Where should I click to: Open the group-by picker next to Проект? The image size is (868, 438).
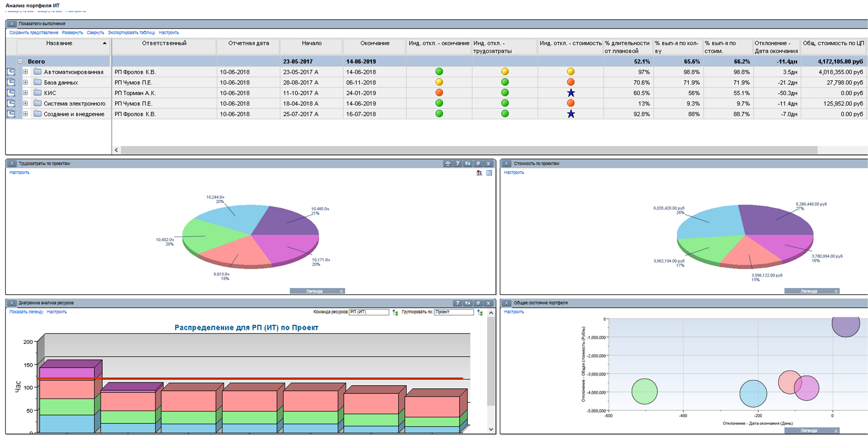point(480,312)
